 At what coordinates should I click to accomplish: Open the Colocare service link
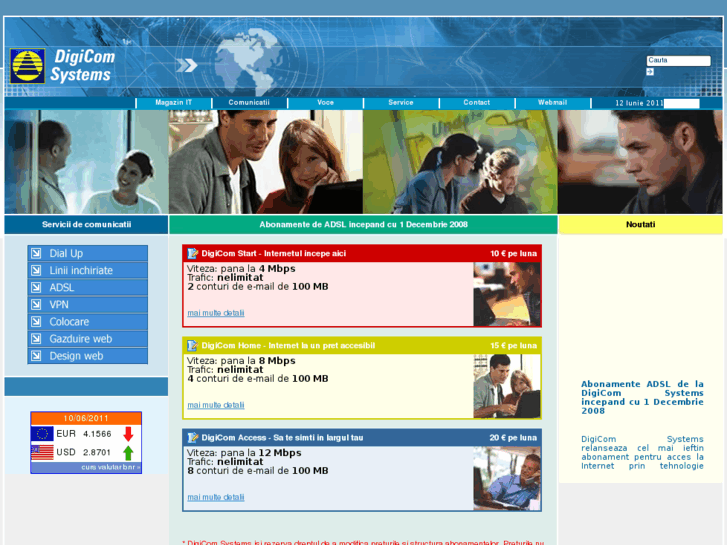point(88,321)
